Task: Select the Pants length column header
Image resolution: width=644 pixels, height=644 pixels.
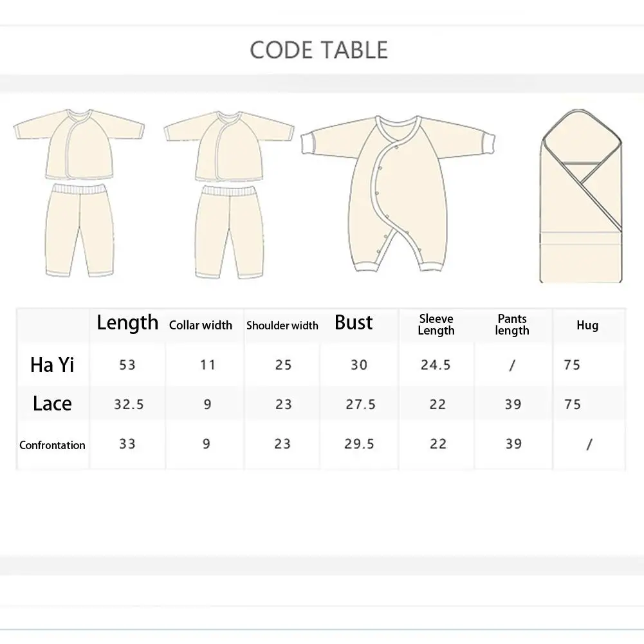Action: 512,324
